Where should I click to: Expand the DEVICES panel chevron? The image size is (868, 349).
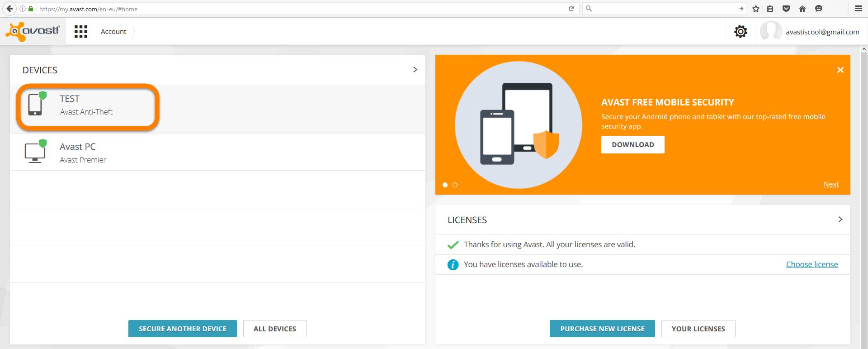415,70
